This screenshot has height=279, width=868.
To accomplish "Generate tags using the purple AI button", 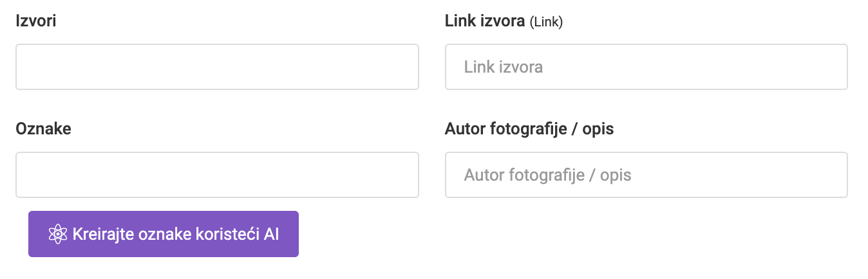I will (x=164, y=234).
